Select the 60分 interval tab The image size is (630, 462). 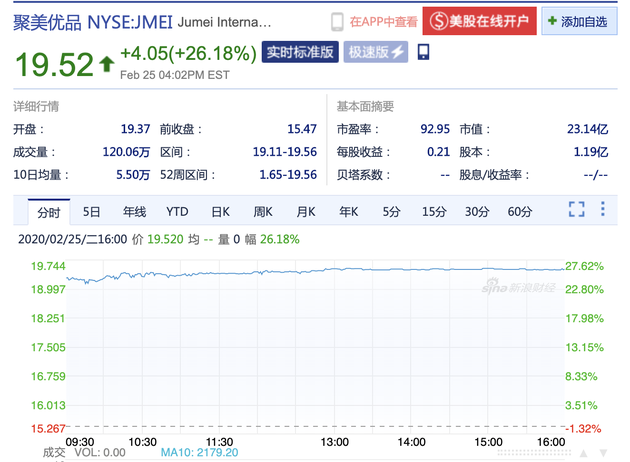pyautogui.click(x=520, y=211)
